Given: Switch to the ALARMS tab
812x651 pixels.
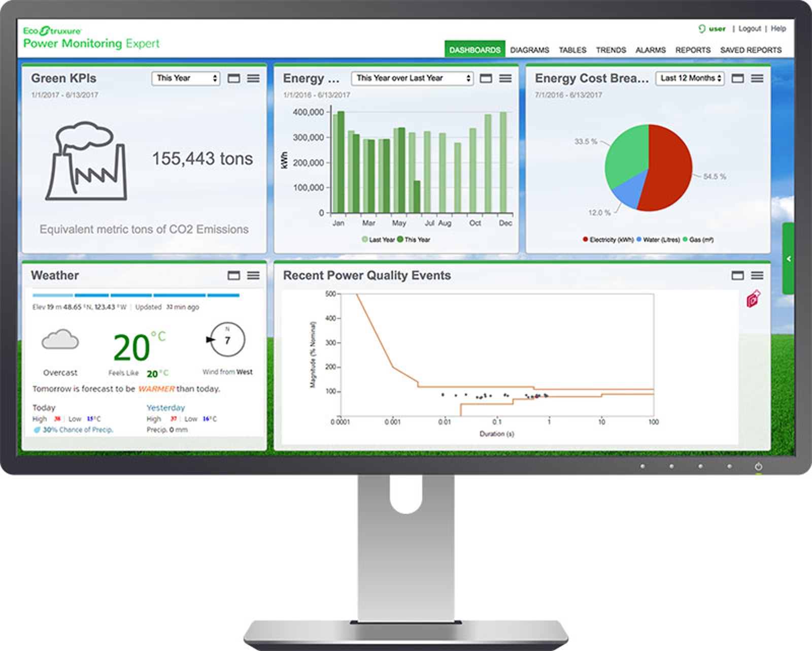Looking at the screenshot, I should tap(650, 50).
